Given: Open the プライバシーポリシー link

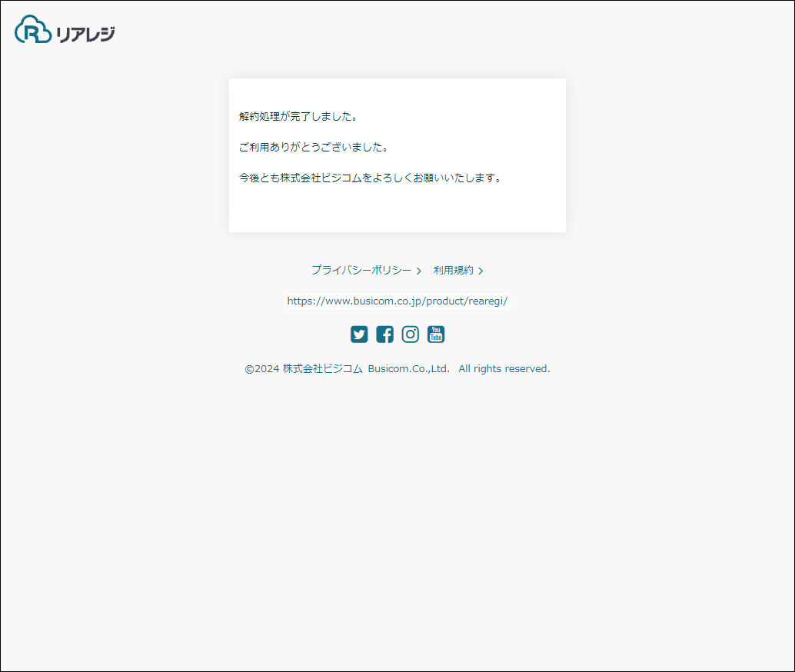Looking at the screenshot, I should tap(361, 271).
